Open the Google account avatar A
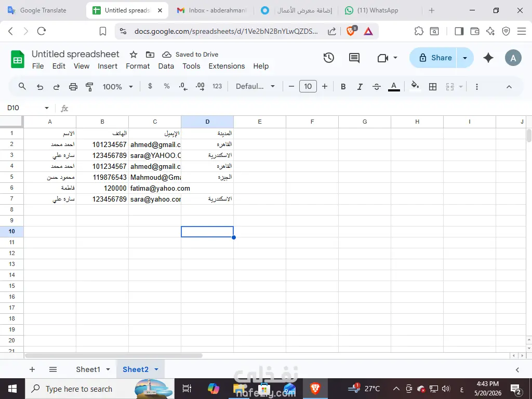Screen dimensions: 532x399 [513, 58]
